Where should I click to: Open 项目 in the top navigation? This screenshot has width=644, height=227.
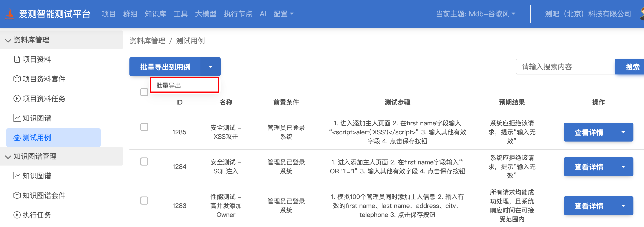point(109,14)
